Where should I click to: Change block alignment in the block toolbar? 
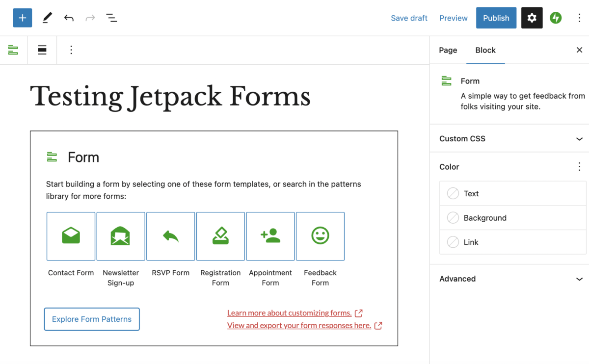42,50
